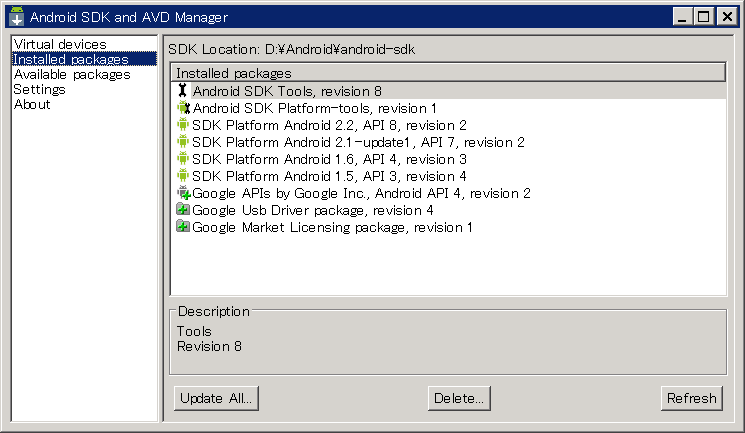Select 'SDK Platform Android 2.1-update1, API 7' row
745x433 pixels.
pyautogui.click(x=449, y=142)
